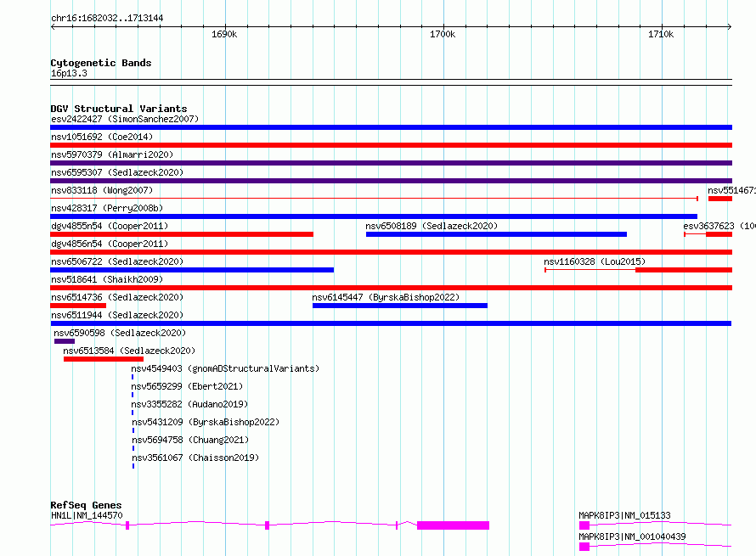Image resolution: width=756 pixels, height=556 pixels.
Task: Click the HN1L|NM_144570 gene label
Action: (87, 515)
